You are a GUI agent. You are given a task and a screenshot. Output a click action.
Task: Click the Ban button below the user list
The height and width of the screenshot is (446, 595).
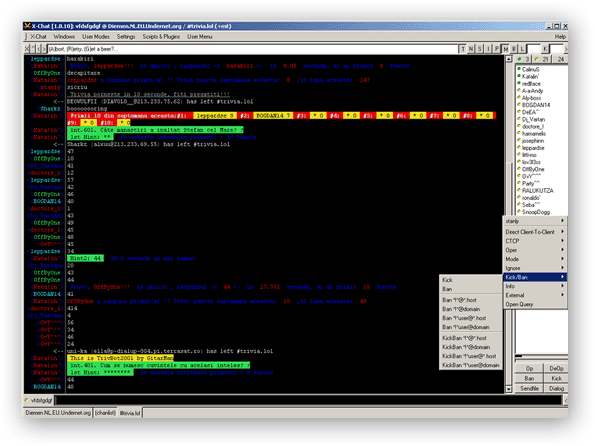(x=529, y=378)
